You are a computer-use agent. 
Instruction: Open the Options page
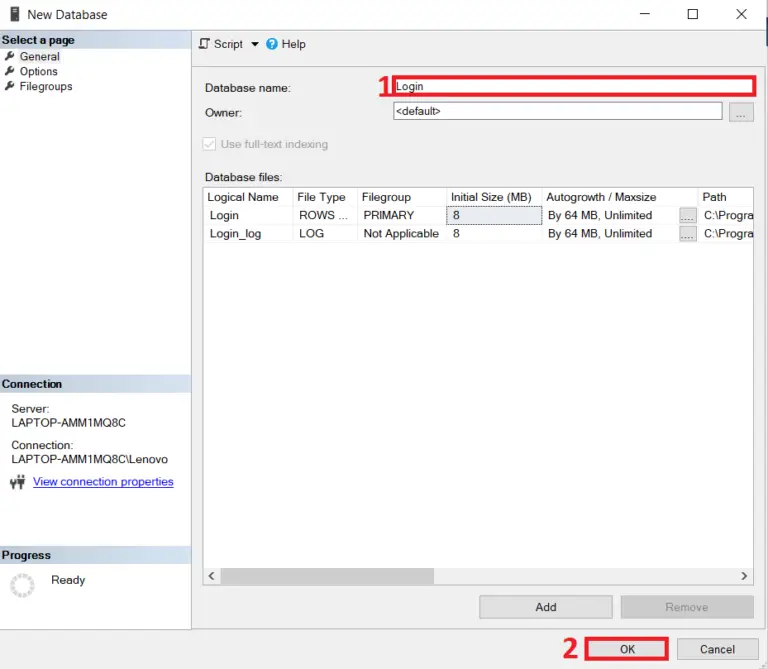click(x=38, y=72)
